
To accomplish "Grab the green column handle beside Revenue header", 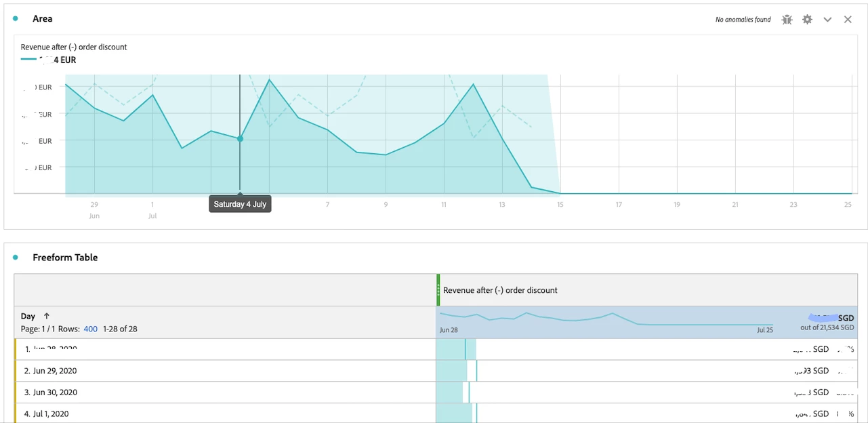I will click(438, 290).
